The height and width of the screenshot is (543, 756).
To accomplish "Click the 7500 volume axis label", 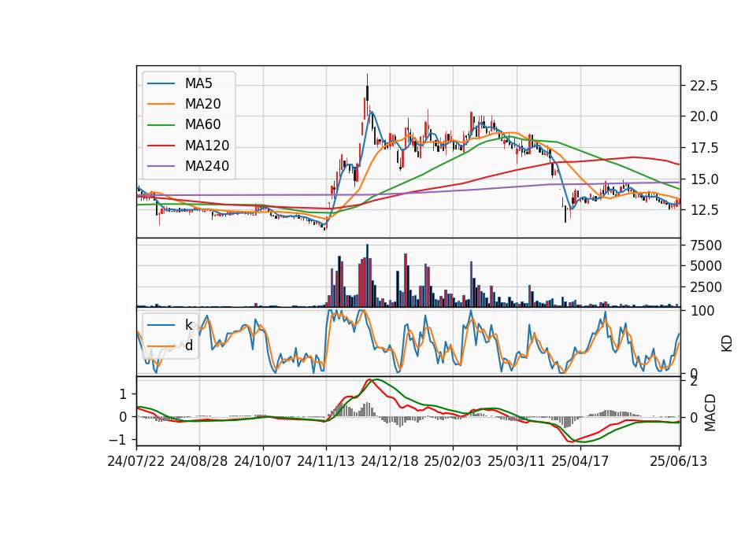I will [706, 246].
